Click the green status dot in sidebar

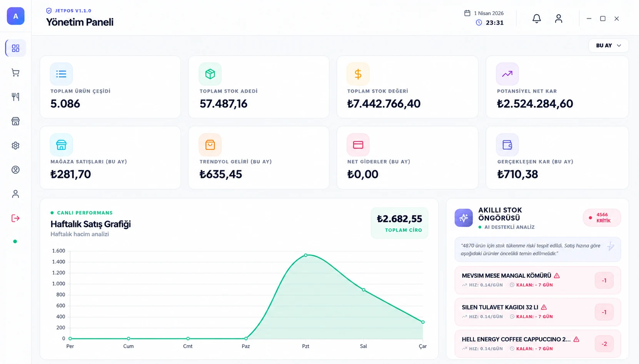coord(15,241)
